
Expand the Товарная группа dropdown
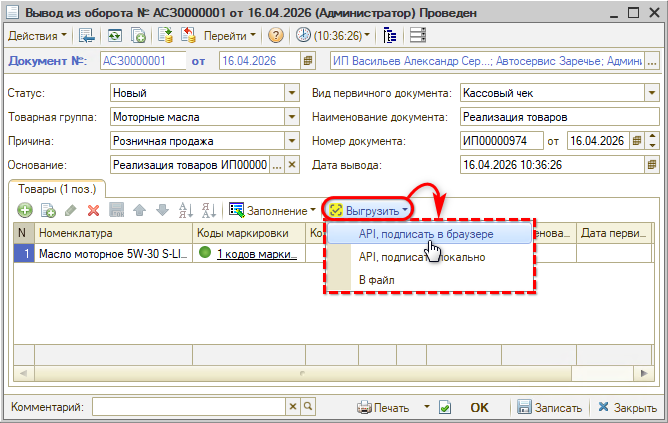pyautogui.click(x=292, y=117)
